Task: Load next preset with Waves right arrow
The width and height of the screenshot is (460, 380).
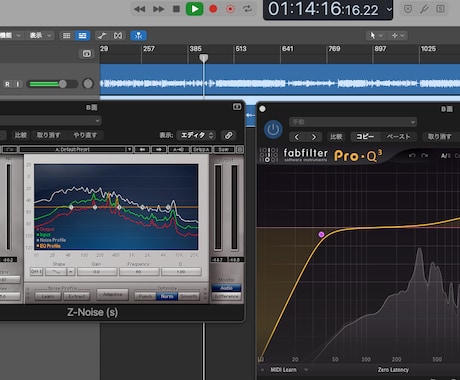Action: pos(159,149)
